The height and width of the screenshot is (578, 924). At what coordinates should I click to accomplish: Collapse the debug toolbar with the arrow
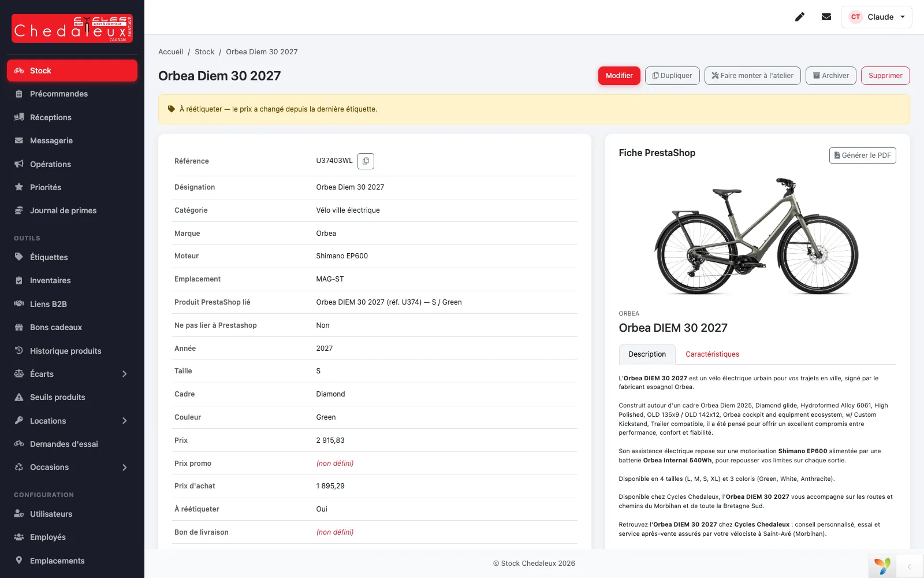coord(910,566)
